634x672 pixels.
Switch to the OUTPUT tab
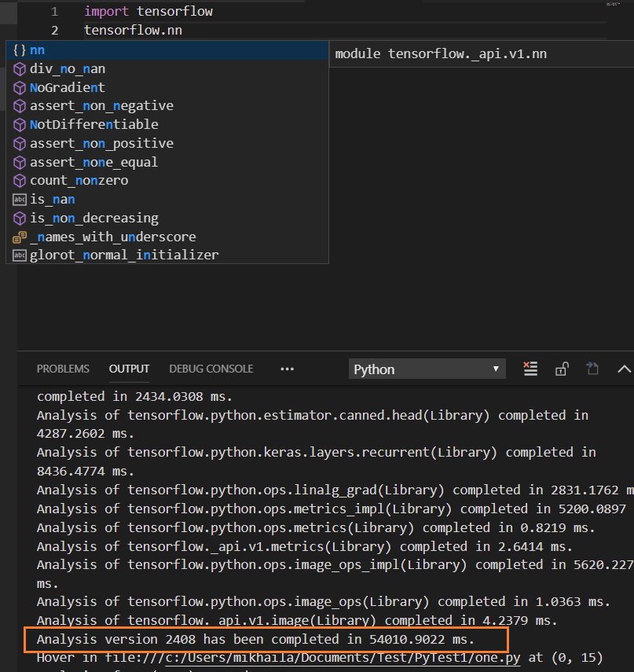pyautogui.click(x=129, y=369)
